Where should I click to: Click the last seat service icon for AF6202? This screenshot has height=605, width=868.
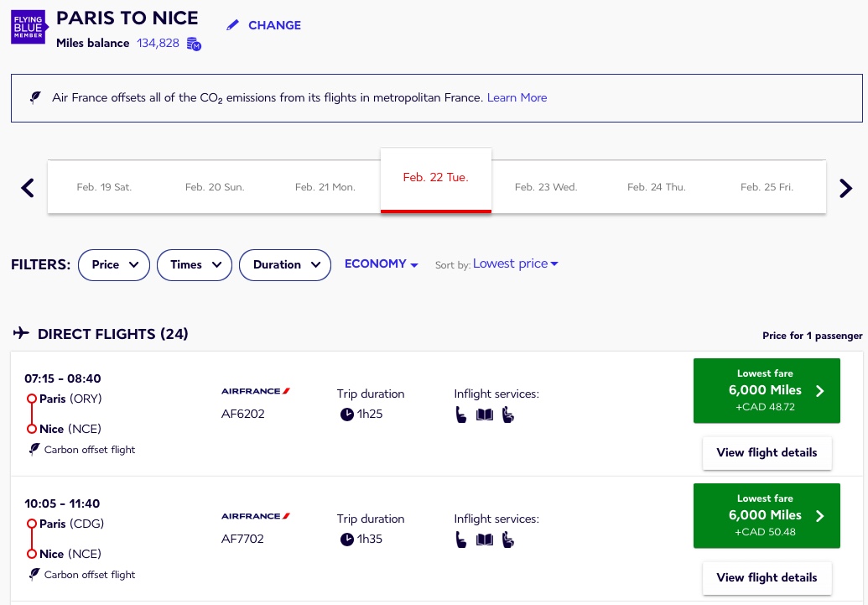coord(507,415)
